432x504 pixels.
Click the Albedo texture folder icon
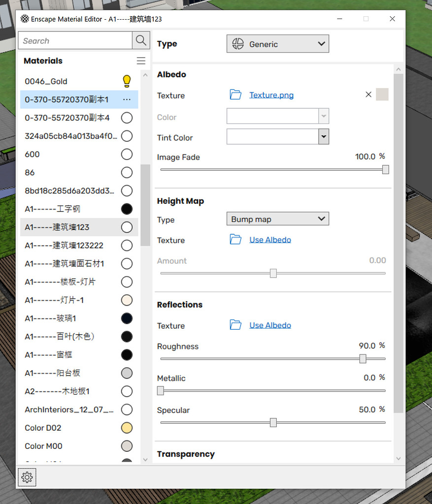(x=235, y=95)
